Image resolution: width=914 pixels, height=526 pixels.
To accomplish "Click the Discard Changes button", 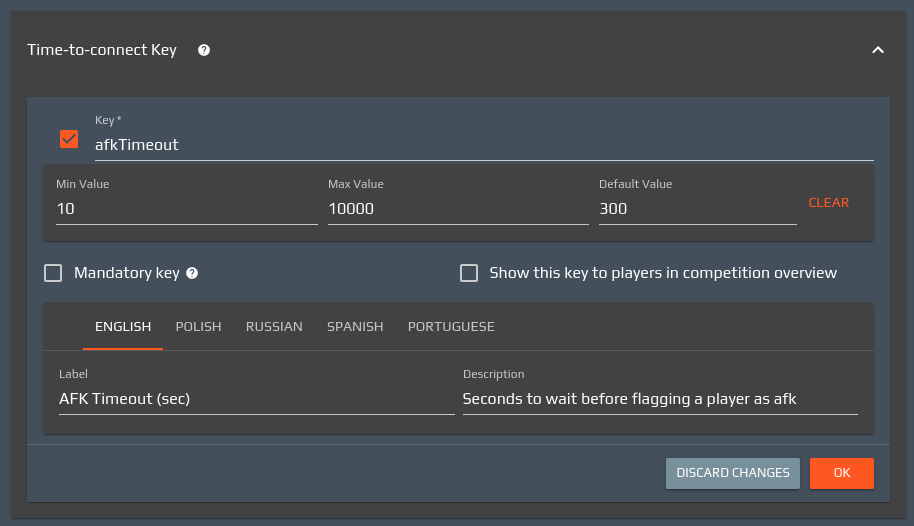I will tap(732, 473).
